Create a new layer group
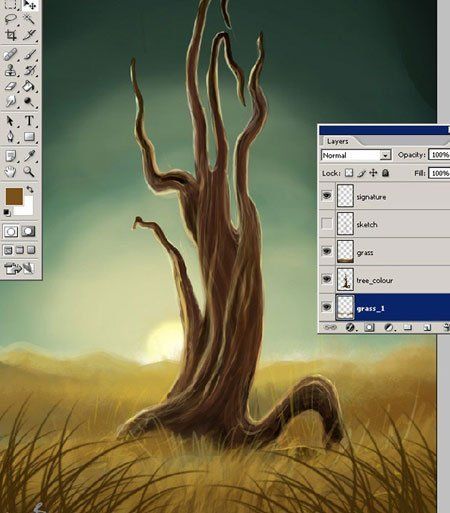Screen dimensions: 450x513 point(408,328)
